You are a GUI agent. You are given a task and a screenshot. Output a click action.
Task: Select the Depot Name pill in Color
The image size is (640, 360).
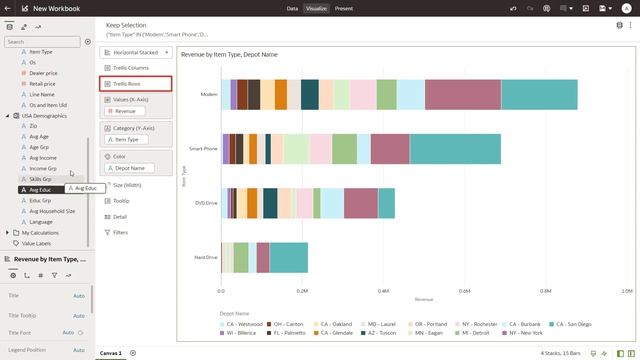130,168
